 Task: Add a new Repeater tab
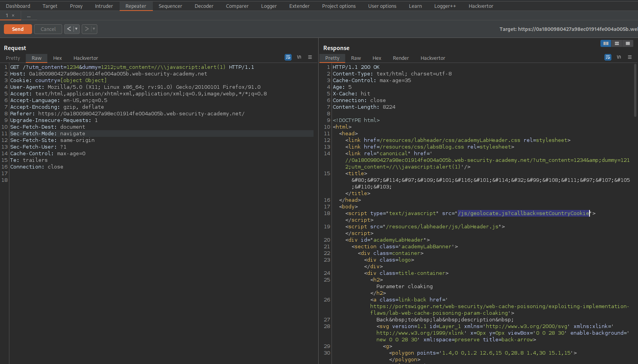[x=29, y=16]
